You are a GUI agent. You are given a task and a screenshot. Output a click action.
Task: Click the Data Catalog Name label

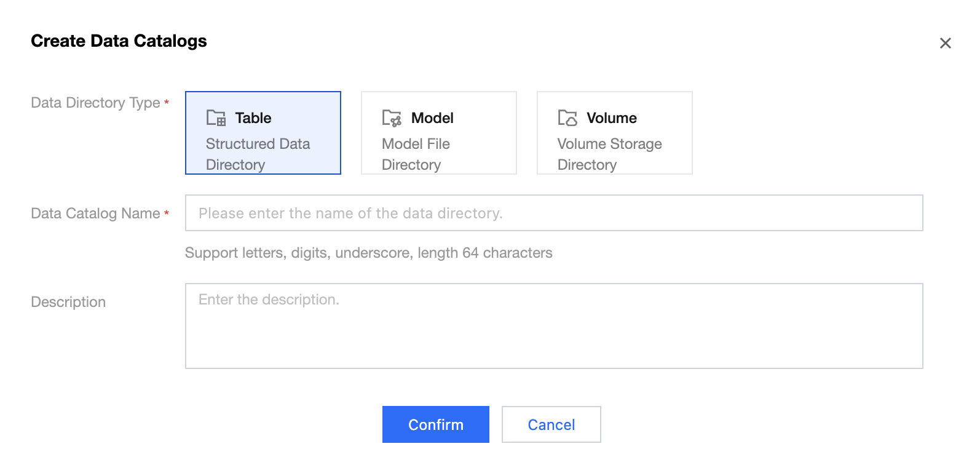tap(95, 213)
